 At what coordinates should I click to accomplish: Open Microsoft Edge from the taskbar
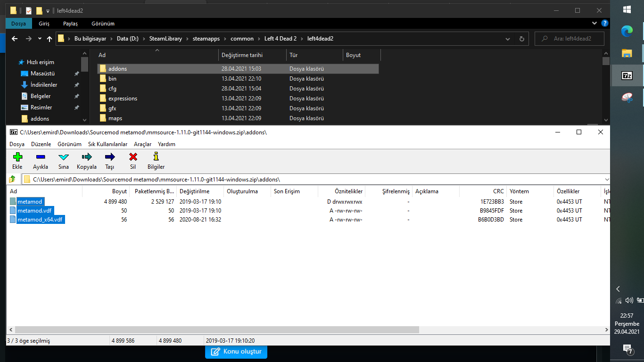click(x=627, y=31)
